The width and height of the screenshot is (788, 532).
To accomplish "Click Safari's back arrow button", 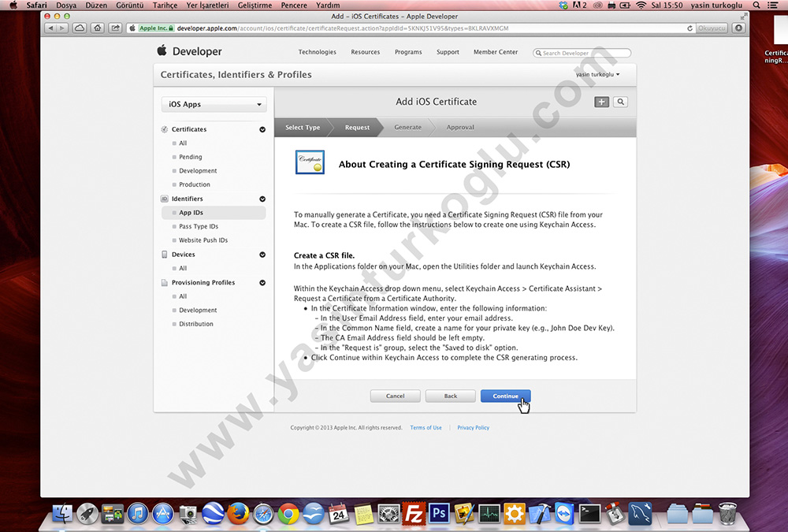I will click(50, 28).
